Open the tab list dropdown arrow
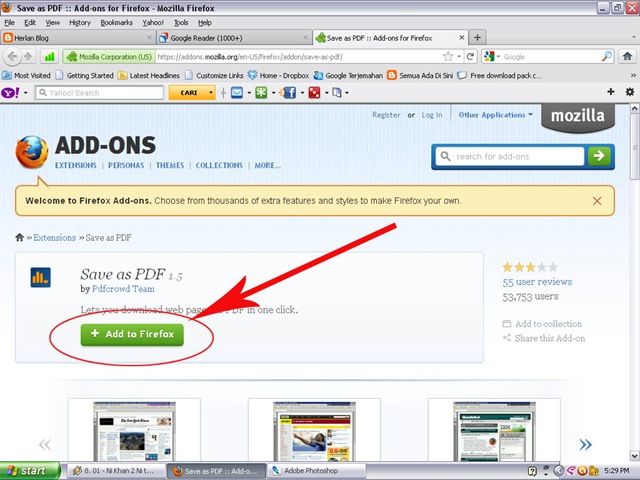This screenshot has height=480, width=640. (x=633, y=38)
